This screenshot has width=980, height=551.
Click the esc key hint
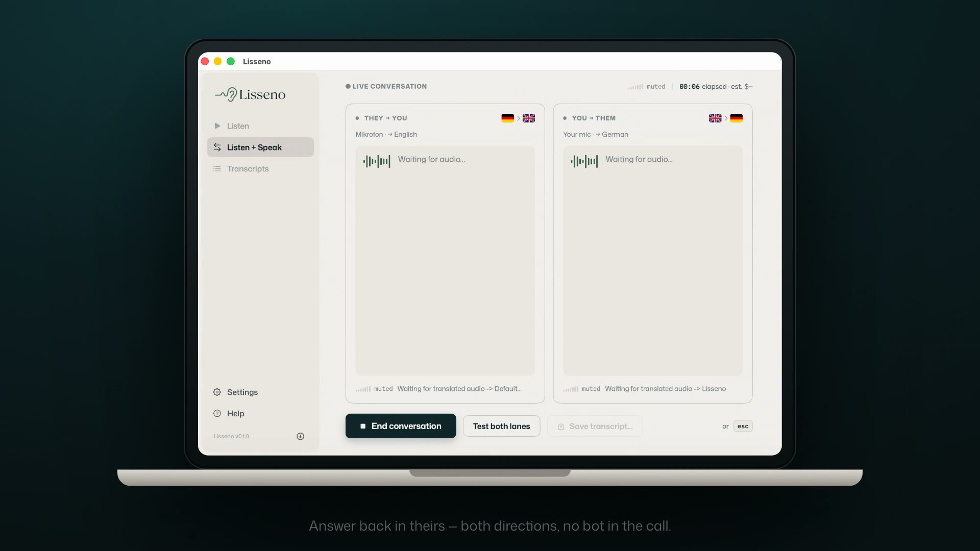743,426
